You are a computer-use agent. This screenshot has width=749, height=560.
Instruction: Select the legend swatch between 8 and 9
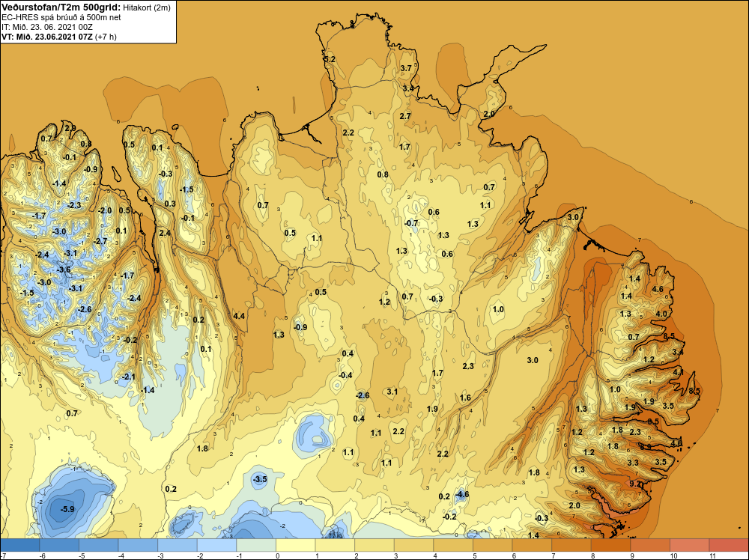tap(611, 545)
